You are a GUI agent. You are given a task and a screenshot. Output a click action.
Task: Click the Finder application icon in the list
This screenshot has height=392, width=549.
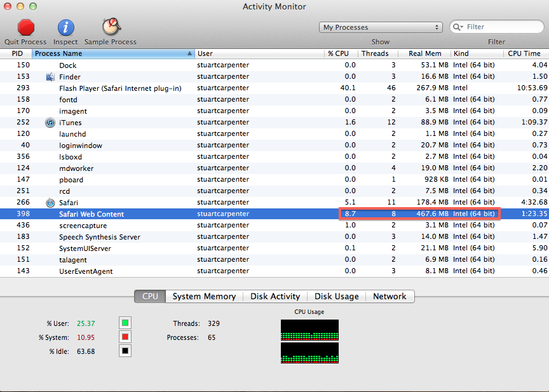(x=50, y=77)
